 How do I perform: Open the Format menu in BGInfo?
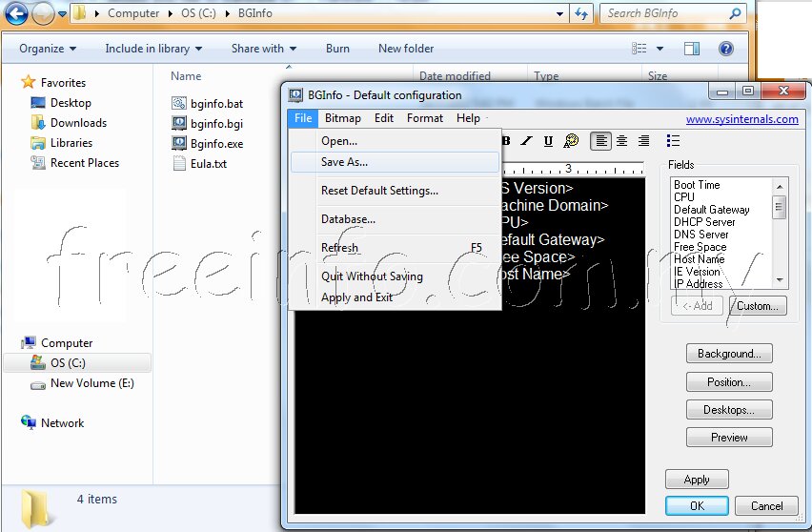[425, 118]
